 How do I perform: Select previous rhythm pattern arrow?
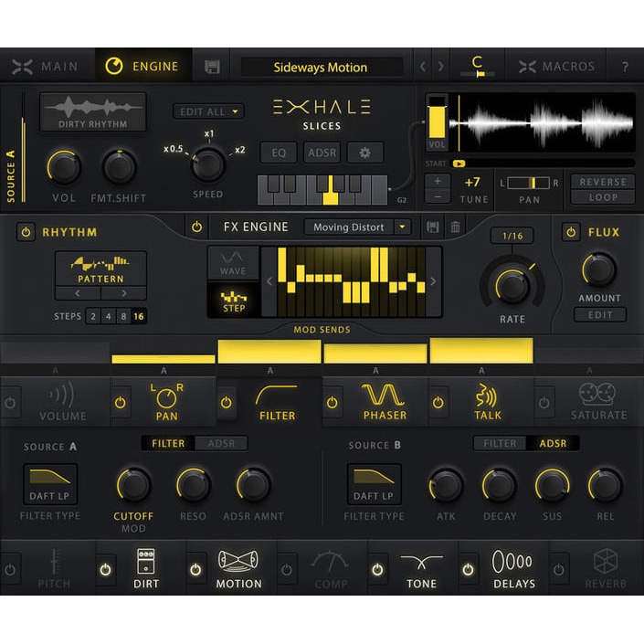coord(78,293)
